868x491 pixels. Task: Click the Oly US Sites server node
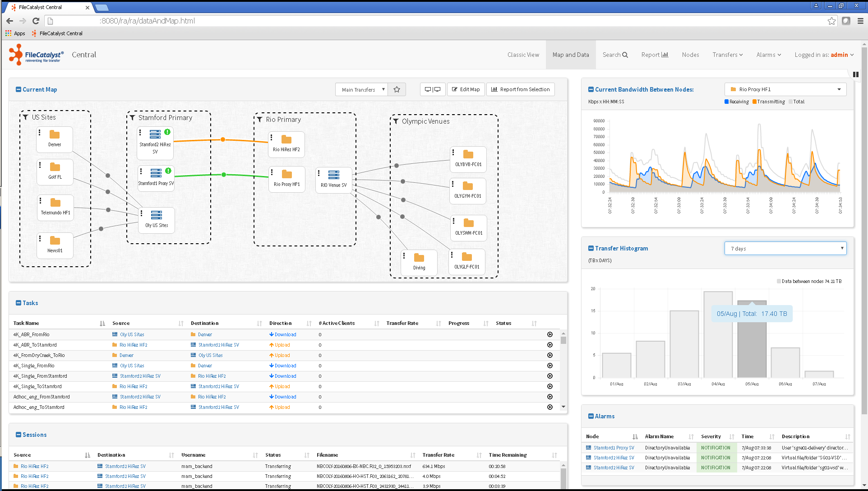coord(157,220)
